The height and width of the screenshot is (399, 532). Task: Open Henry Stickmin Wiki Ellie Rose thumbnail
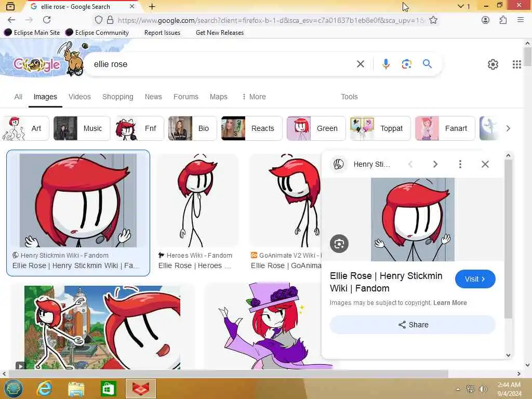(x=78, y=200)
